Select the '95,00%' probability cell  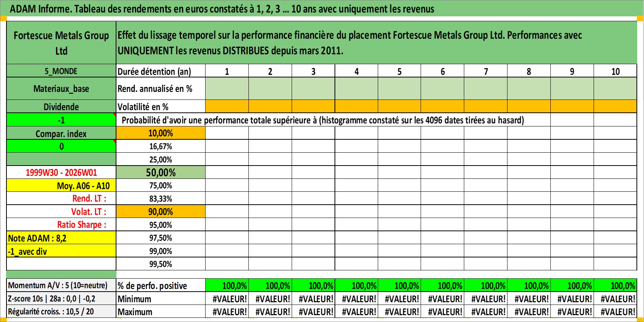[161, 225]
